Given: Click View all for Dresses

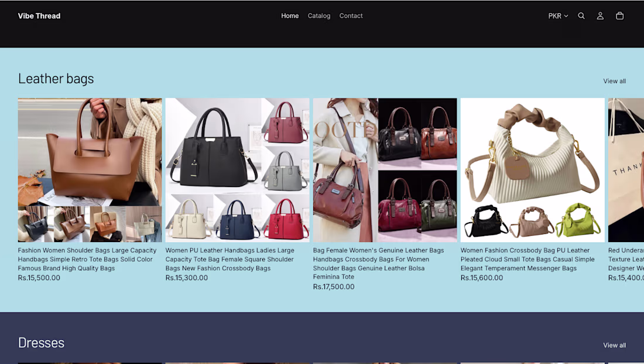Looking at the screenshot, I should coord(614,345).
